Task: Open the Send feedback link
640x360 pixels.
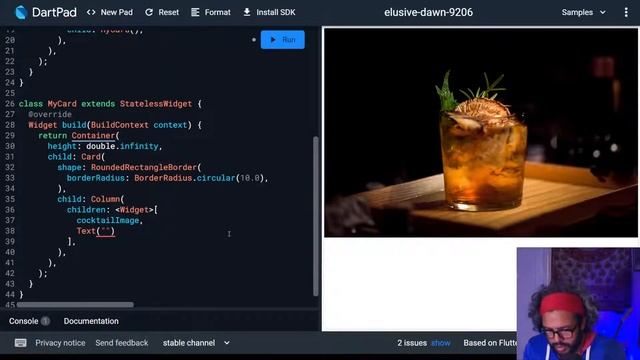Action: (122, 343)
